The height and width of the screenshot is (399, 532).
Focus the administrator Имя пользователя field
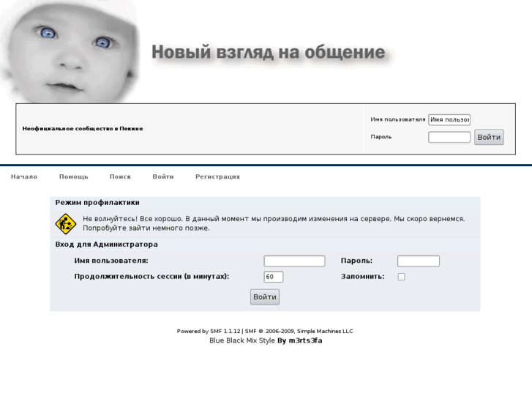[294, 261]
